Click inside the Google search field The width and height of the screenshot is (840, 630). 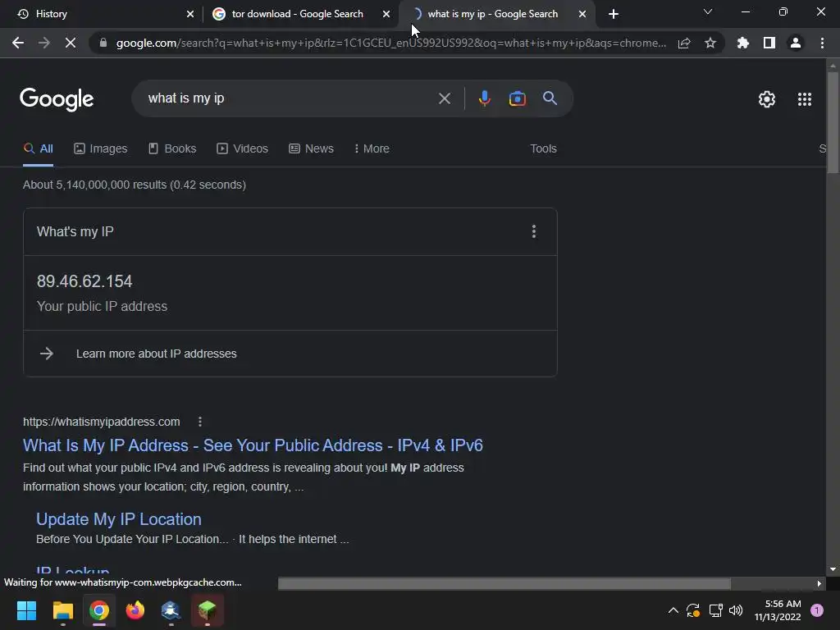pyautogui.click(x=290, y=98)
